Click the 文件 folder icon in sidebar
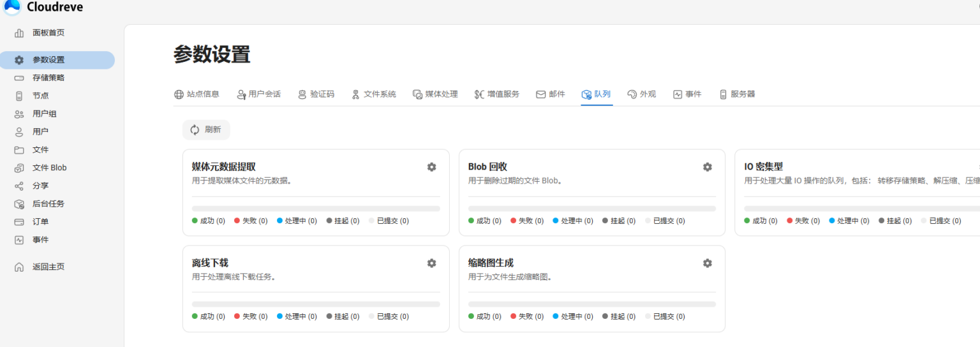 point(19,150)
